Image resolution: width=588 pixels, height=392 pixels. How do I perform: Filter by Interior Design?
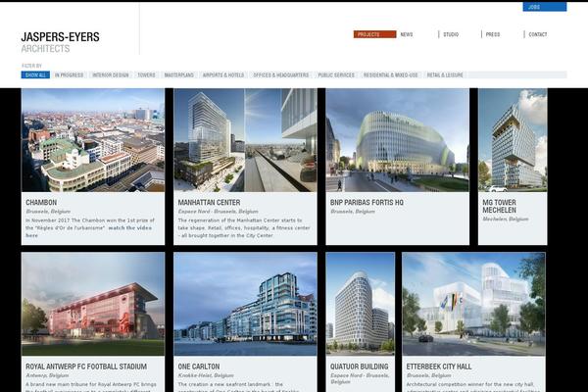coord(110,75)
